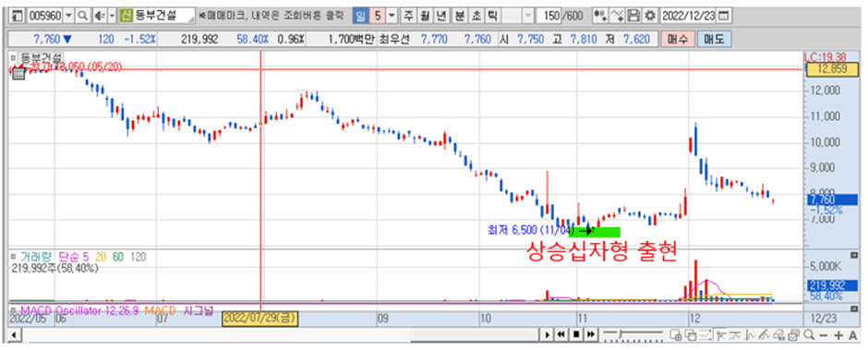Rewind chart with double-left arrows
The width and height of the screenshot is (868, 350).
pos(561,334)
